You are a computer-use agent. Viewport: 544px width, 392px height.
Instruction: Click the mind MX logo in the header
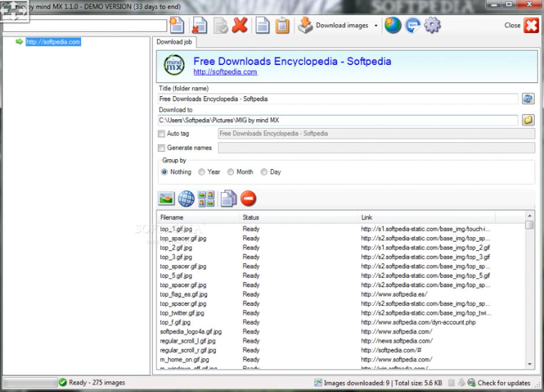[x=174, y=65]
